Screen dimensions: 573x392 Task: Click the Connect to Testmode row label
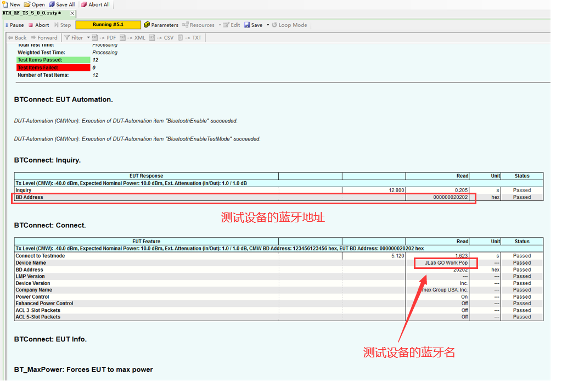coord(40,256)
